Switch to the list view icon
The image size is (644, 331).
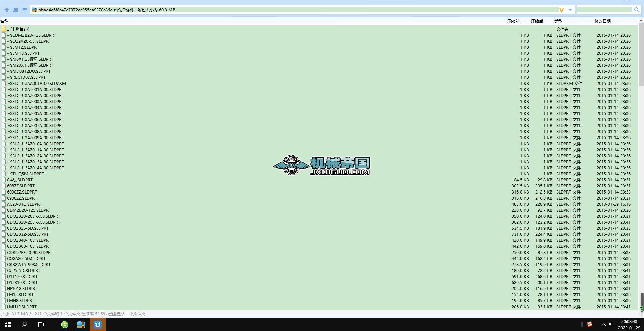tap(24, 10)
